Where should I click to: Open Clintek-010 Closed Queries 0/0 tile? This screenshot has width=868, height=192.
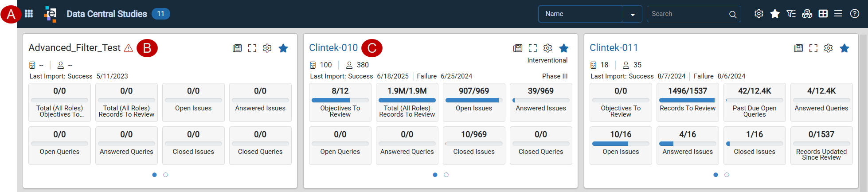(x=541, y=146)
